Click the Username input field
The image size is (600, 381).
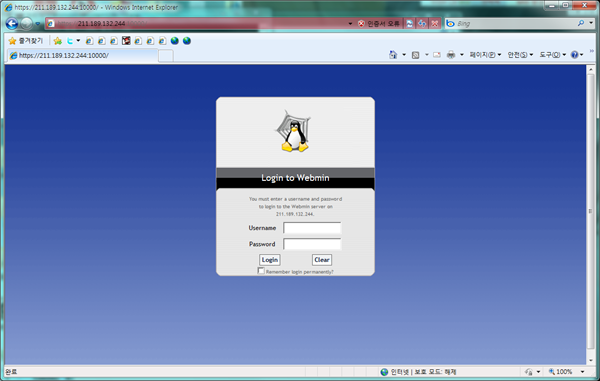click(312, 228)
